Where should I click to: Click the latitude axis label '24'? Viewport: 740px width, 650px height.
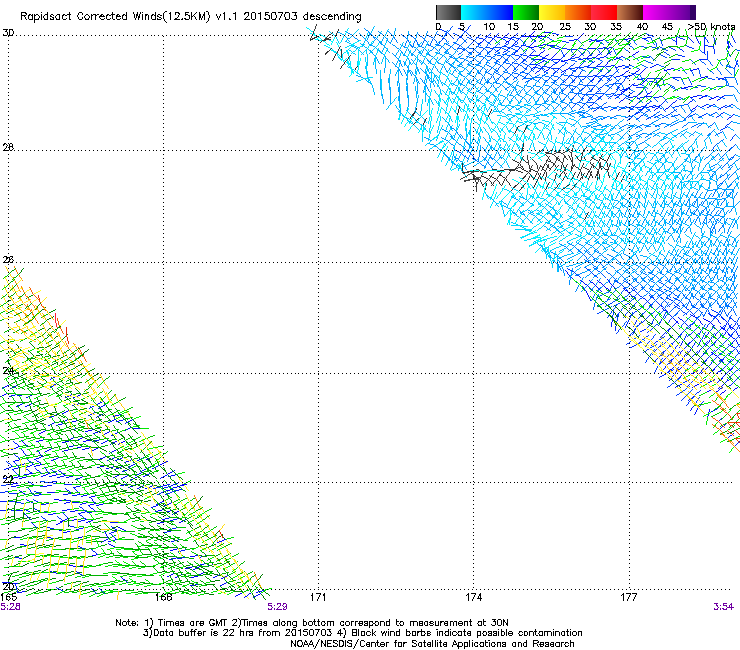click(x=8, y=371)
